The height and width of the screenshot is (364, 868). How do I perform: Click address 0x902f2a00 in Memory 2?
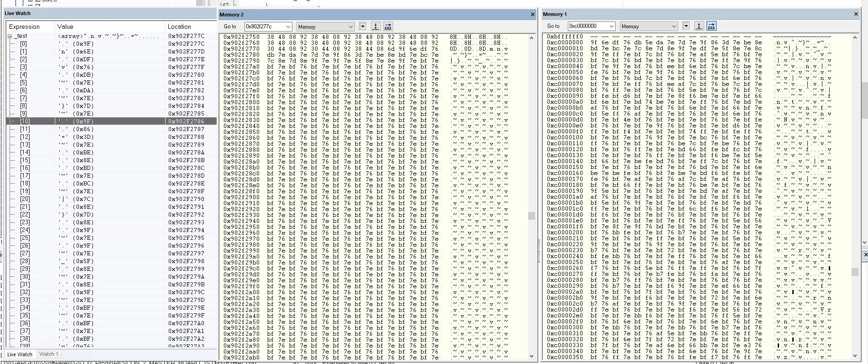coord(241,292)
